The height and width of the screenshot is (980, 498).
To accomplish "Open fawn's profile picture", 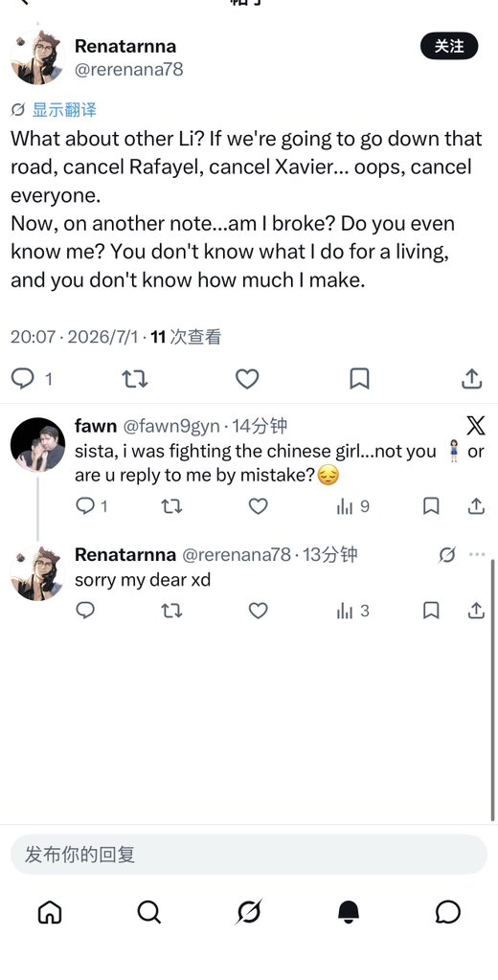I will coord(38,444).
